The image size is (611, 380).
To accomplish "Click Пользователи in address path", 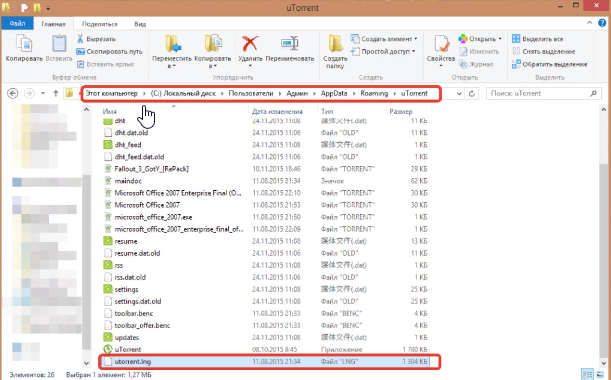I will 251,94.
